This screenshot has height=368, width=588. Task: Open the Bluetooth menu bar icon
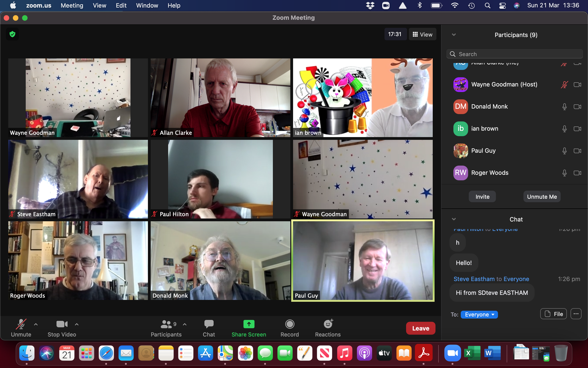pos(420,5)
